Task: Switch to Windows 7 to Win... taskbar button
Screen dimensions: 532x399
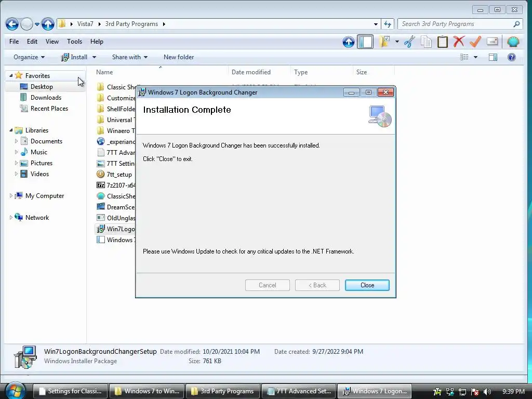Action: click(147, 391)
